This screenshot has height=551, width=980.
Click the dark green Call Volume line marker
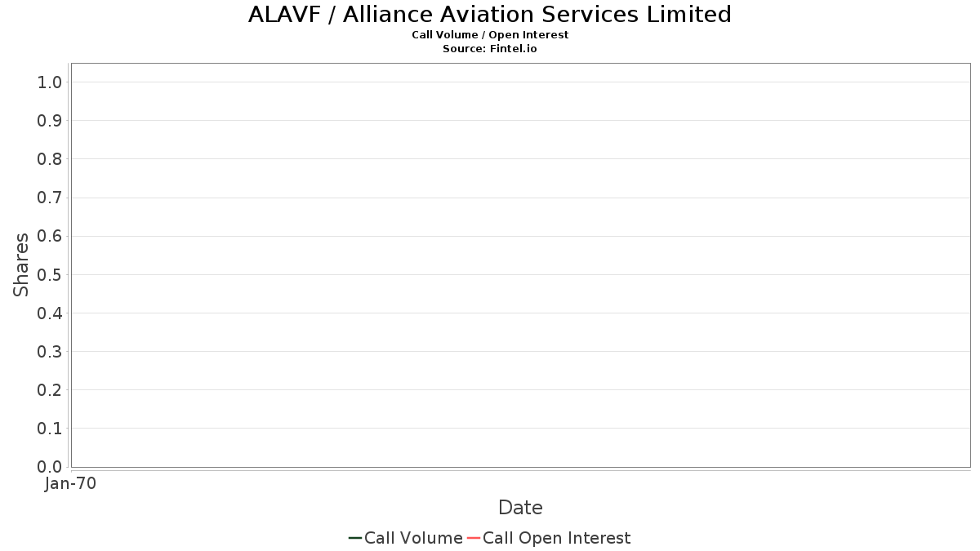354,538
